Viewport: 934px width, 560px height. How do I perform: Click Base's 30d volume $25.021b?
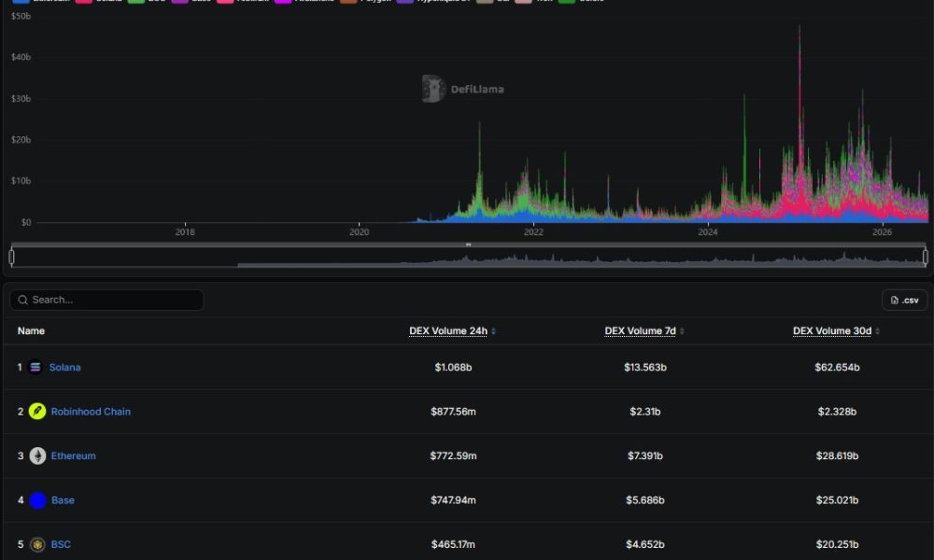pyautogui.click(x=837, y=500)
